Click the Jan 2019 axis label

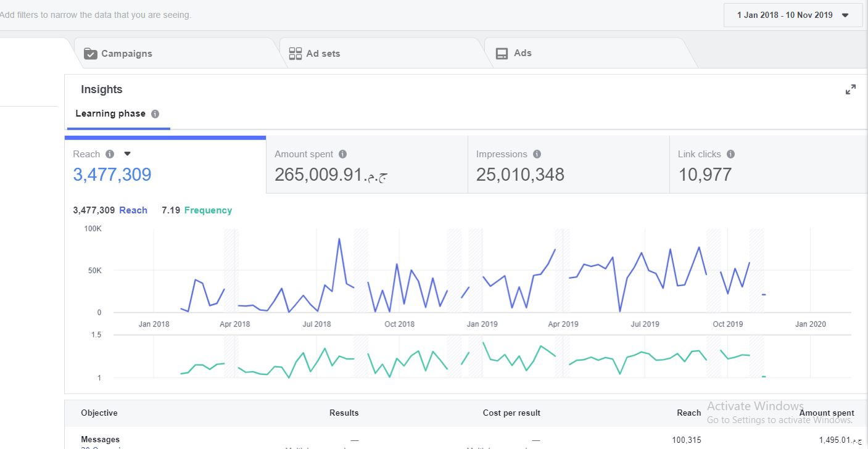[482, 324]
